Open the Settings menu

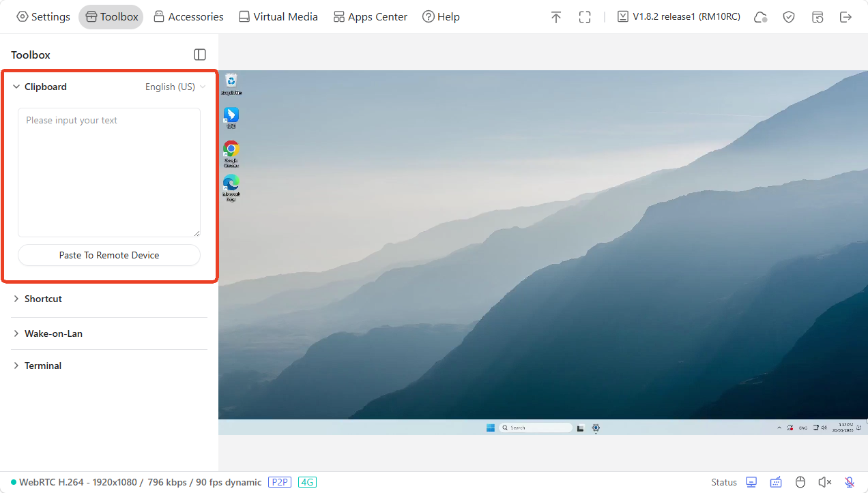coord(43,17)
